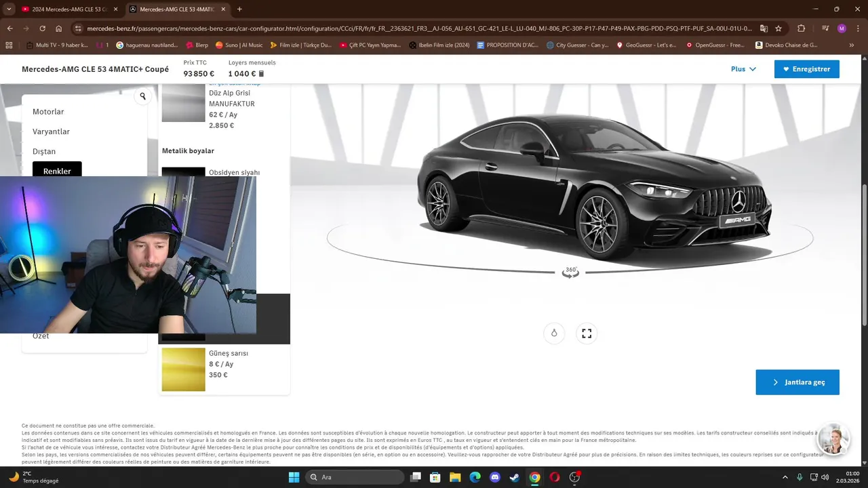868x488 pixels.
Task: Open the Chrome profile avatar
Action: 842,28
